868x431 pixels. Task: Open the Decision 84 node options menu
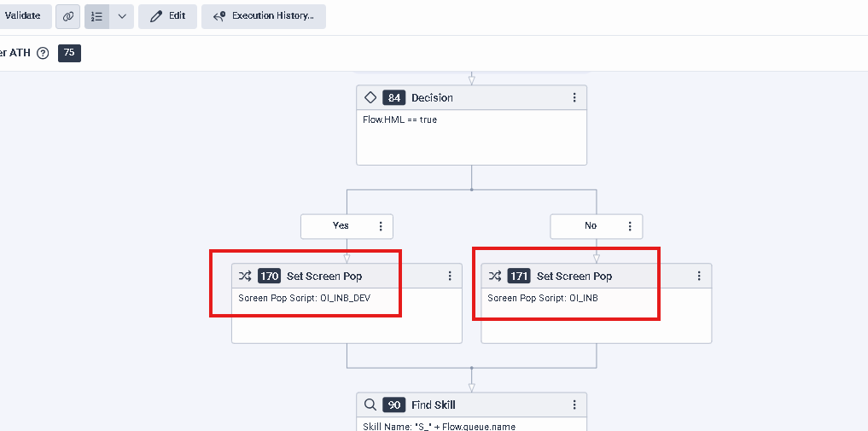[x=574, y=97]
